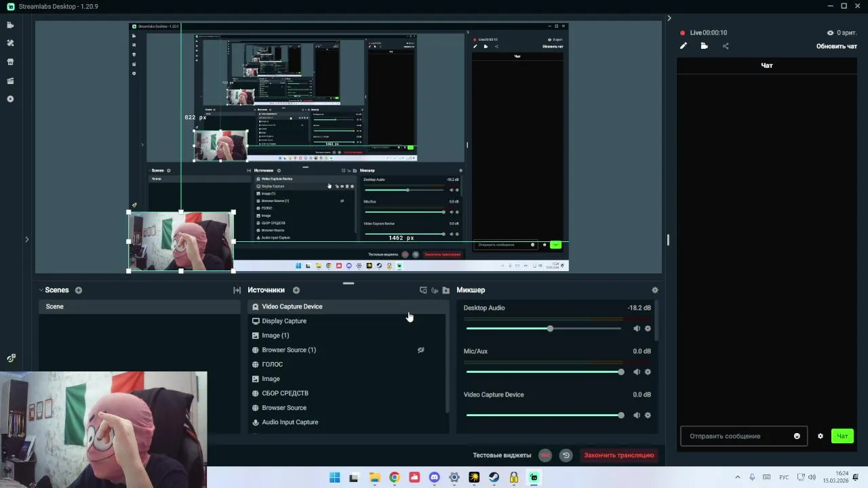
Task: Select the ГОЛОС source
Action: click(347, 365)
